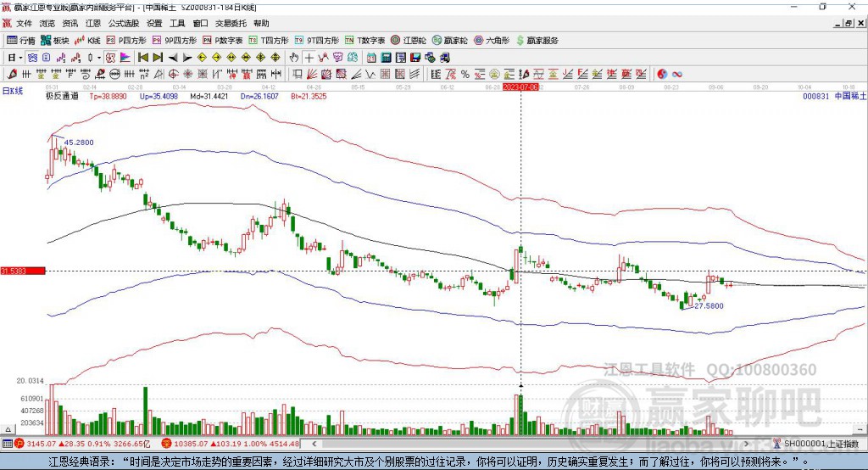Click the 极反通道 indicator label
Viewport: 868px width, 470px height.
pos(62,96)
